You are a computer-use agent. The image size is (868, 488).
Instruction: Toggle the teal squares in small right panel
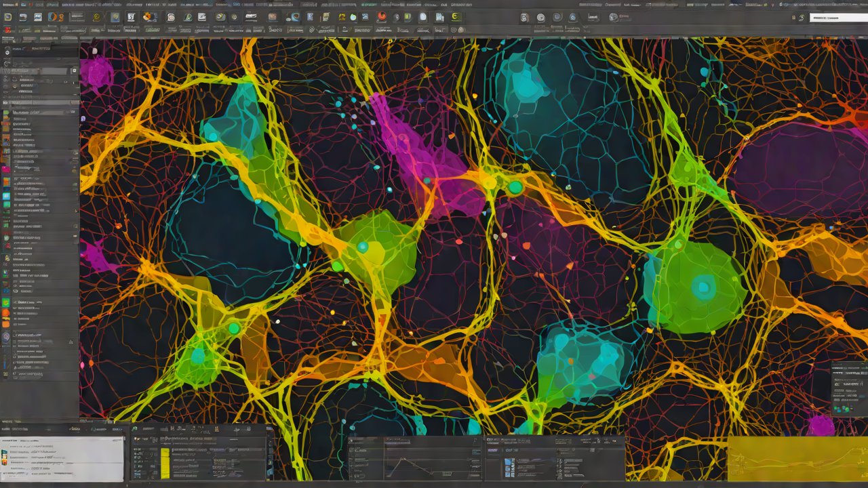pos(842,409)
